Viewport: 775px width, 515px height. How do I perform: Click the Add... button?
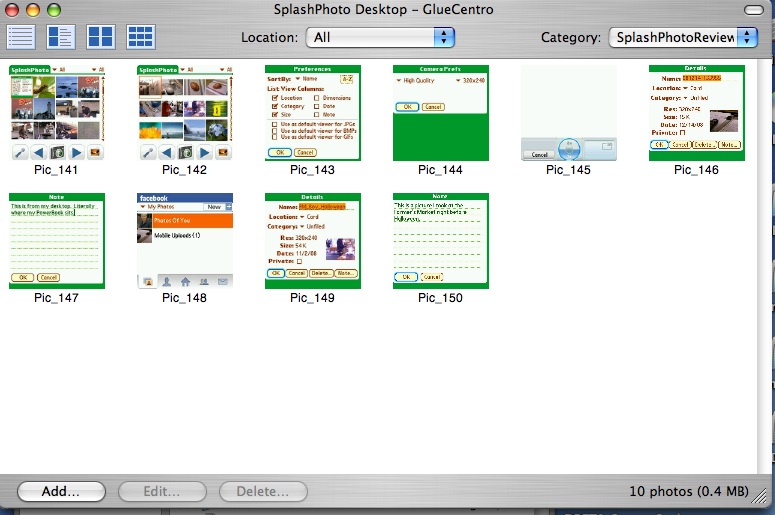tap(62, 492)
